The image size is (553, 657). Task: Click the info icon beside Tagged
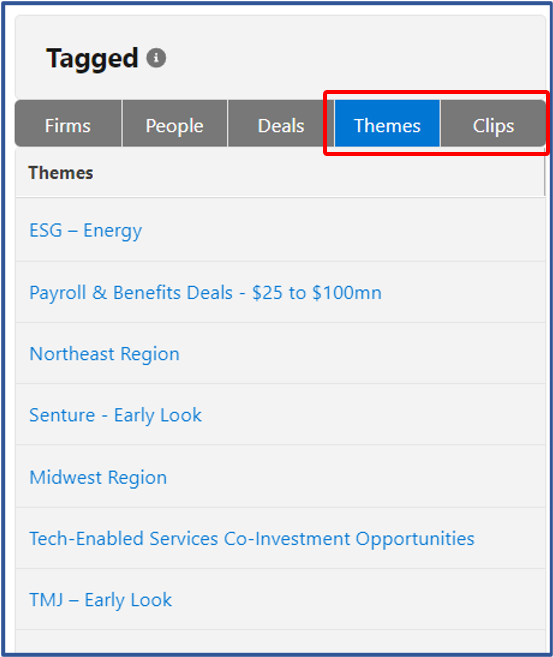[x=156, y=58]
